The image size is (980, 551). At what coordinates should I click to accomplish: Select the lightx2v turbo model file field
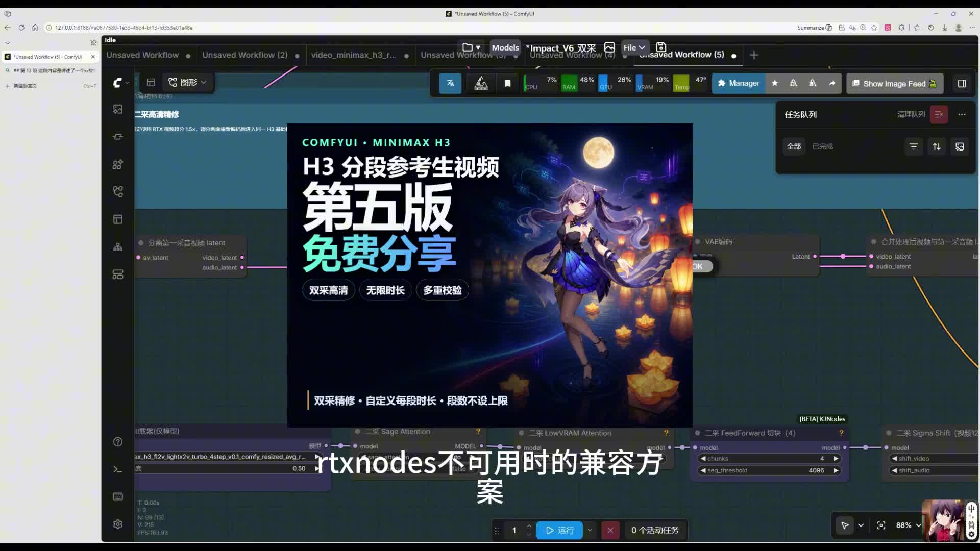click(x=228, y=457)
